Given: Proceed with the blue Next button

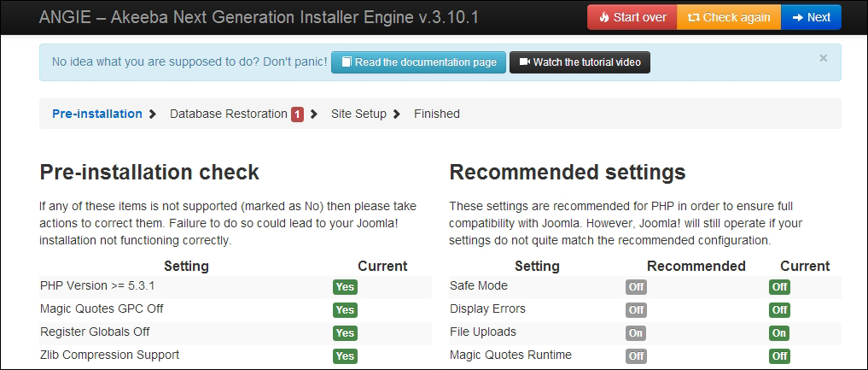Looking at the screenshot, I should coord(810,17).
